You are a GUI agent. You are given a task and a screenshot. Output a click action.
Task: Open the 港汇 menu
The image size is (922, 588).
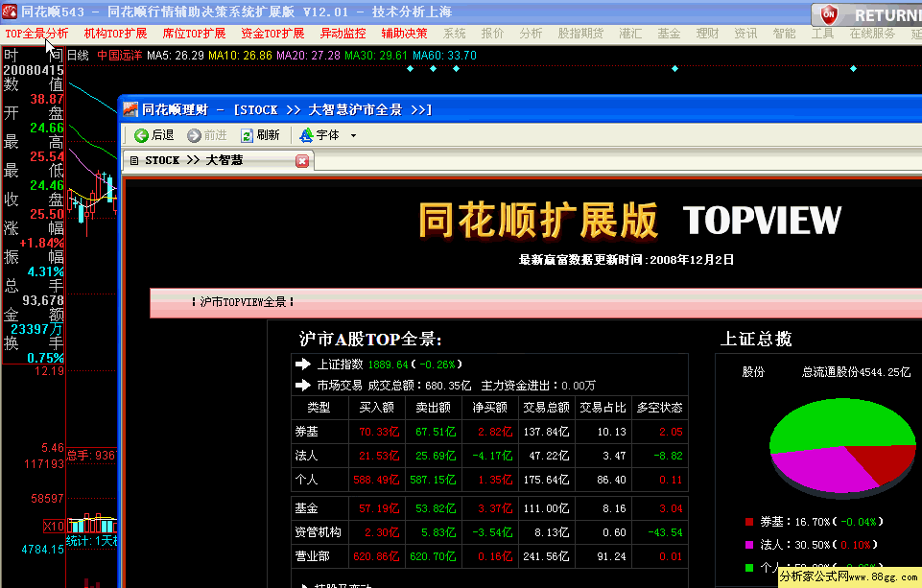pos(630,34)
